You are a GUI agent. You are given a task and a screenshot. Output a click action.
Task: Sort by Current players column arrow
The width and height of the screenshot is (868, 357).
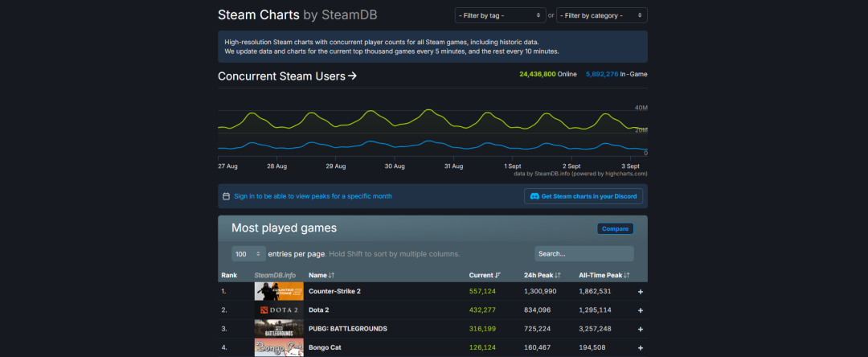497,275
